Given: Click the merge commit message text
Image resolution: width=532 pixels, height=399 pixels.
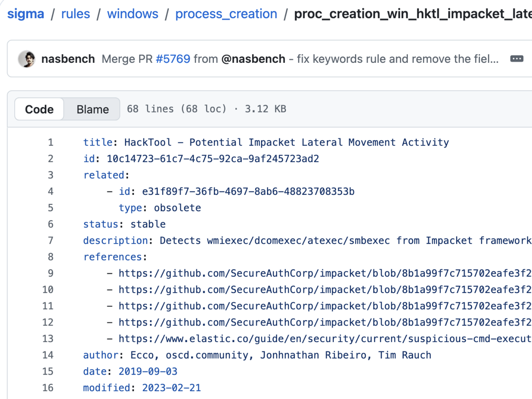Looking at the screenshot, I should (300, 59).
